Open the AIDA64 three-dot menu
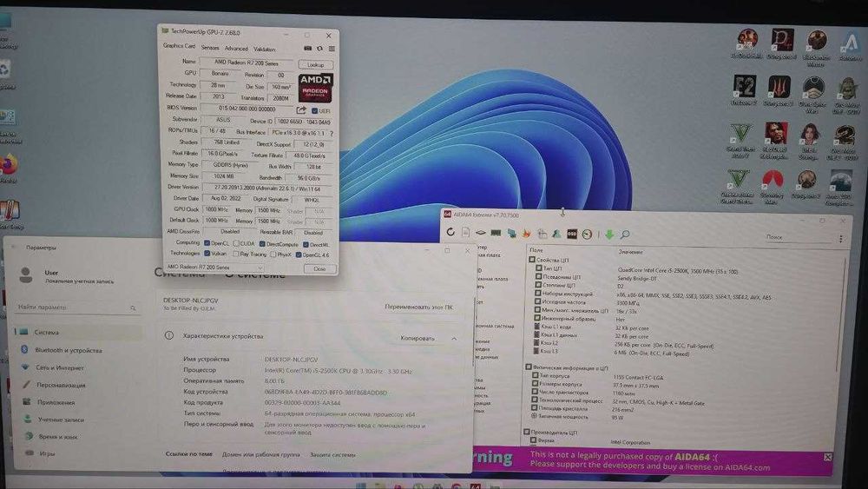The width and height of the screenshot is (868, 489). tap(840, 238)
